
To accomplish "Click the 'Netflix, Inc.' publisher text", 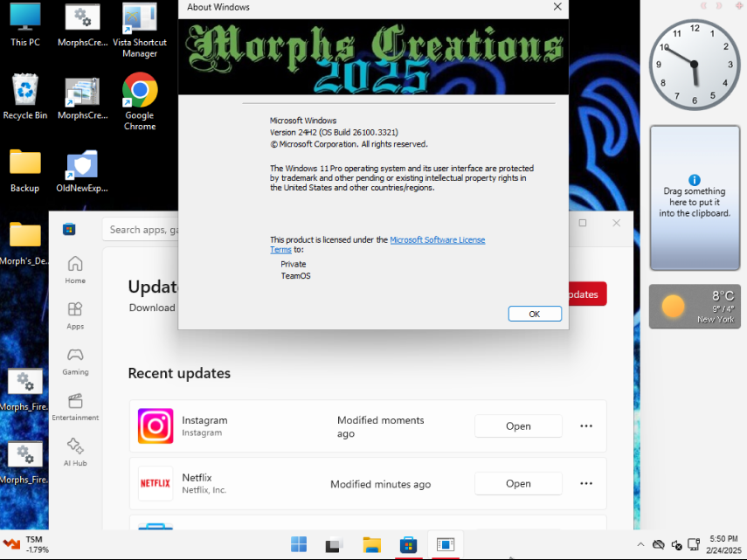I will (204, 490).
